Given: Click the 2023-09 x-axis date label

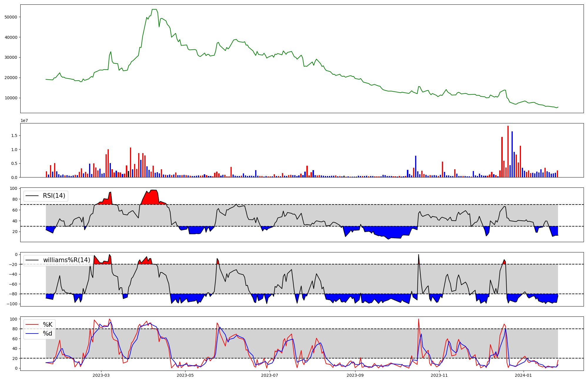Looking at the screenshot, I should click(355, 375).
